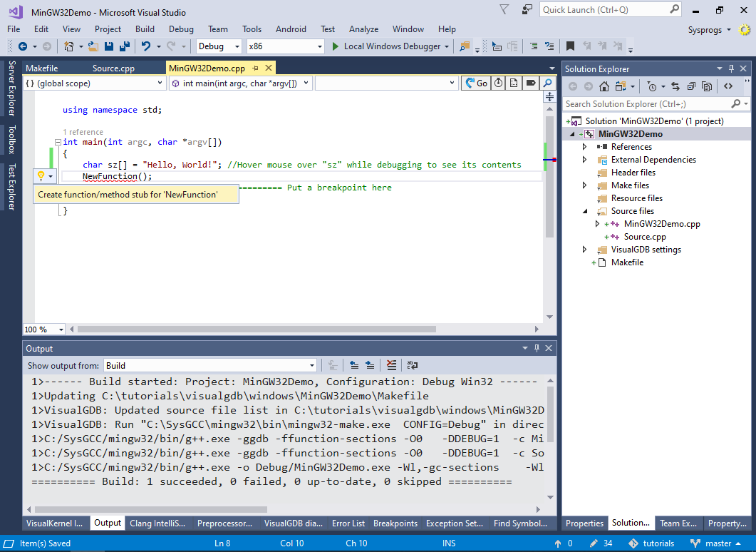
Task: Open the Analyze menu
Action: point(363,29)
